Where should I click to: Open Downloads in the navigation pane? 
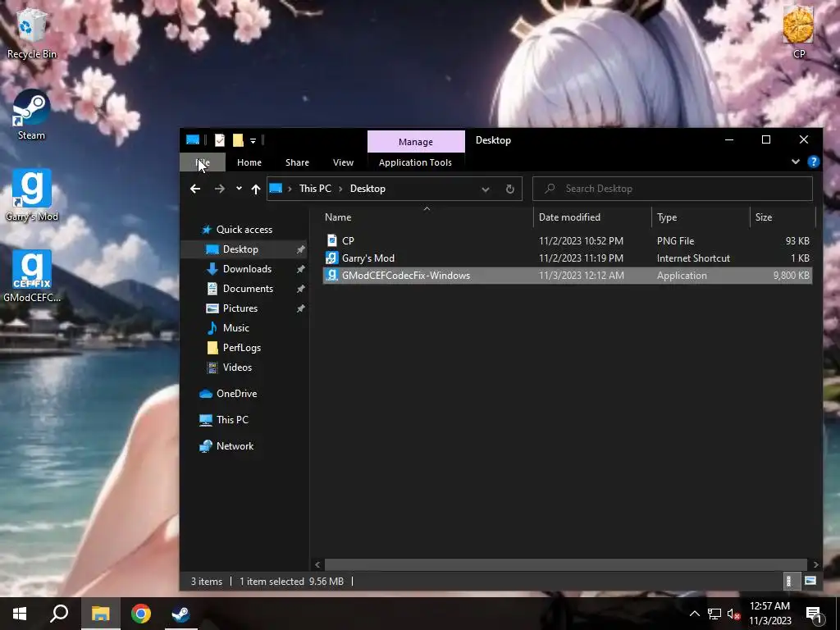246,269
